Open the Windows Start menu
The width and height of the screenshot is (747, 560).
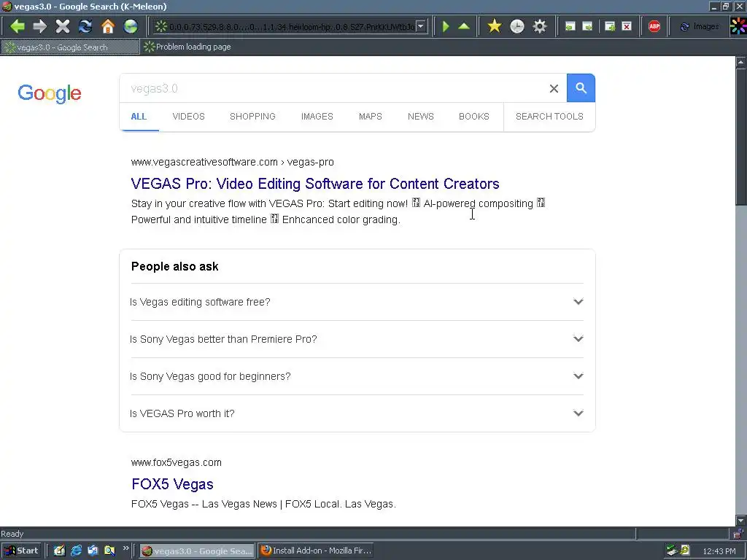tap(22, 551)
